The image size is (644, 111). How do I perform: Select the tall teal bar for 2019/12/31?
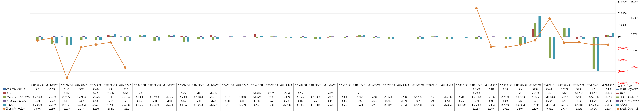click(540, 27)
